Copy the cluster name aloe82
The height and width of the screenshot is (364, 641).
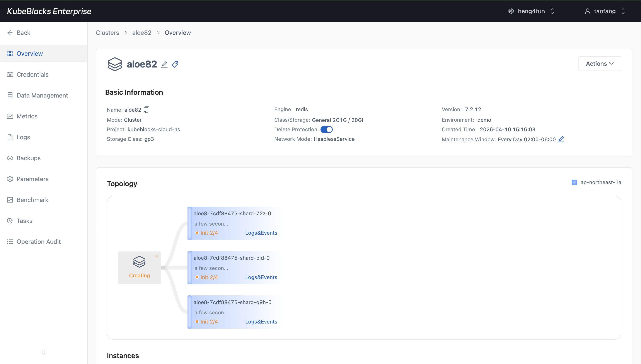point(147,110)
